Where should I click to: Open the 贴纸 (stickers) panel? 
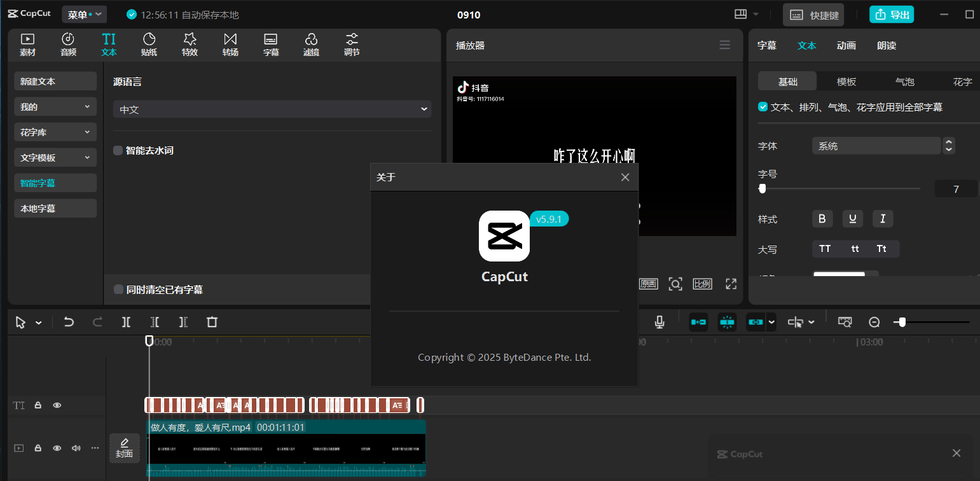pyautogui.click(x=149, y=45)
